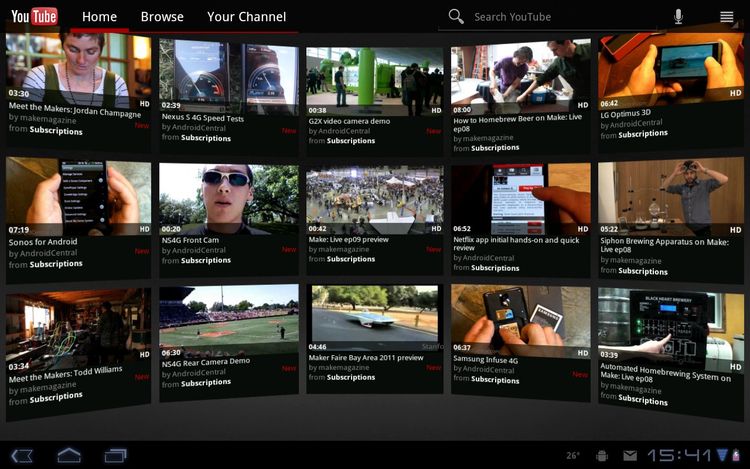750x469 pixels.
Task: Activate voice search microphone
Action: [678, 16]
